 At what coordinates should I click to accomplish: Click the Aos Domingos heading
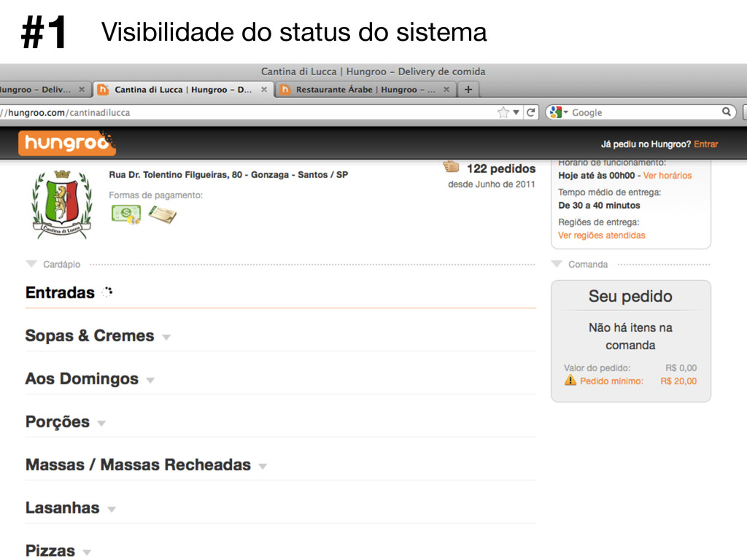point(82,378)
